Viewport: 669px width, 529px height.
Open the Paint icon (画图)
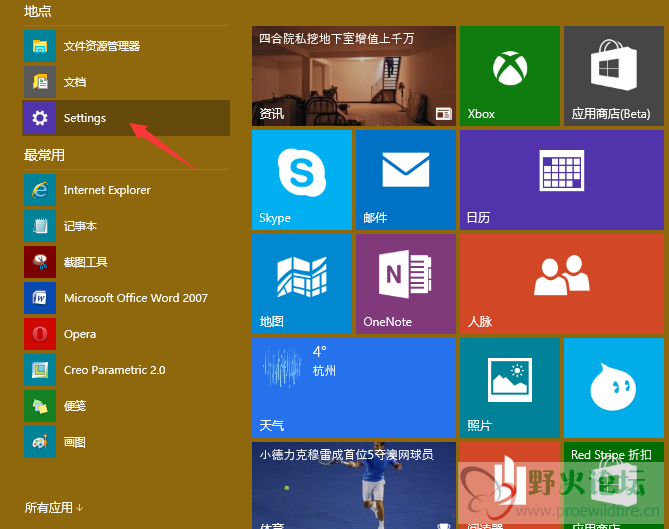tap(40, 442)
